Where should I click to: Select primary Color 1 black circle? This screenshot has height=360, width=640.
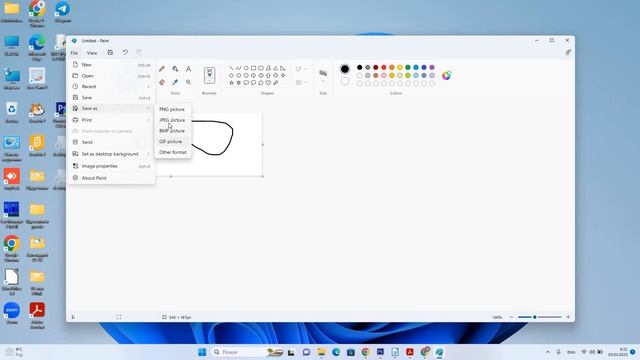[345, 69]
